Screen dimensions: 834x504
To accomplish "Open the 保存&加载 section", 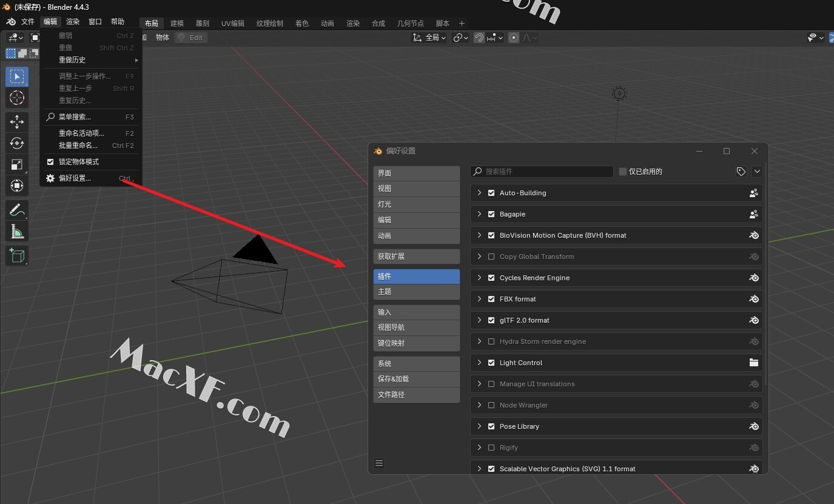I will pos(417,379).
